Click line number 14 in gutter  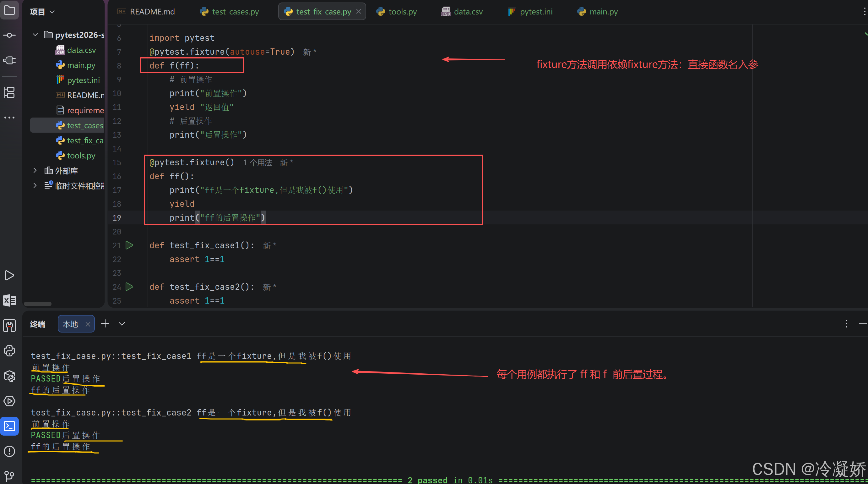117,149
